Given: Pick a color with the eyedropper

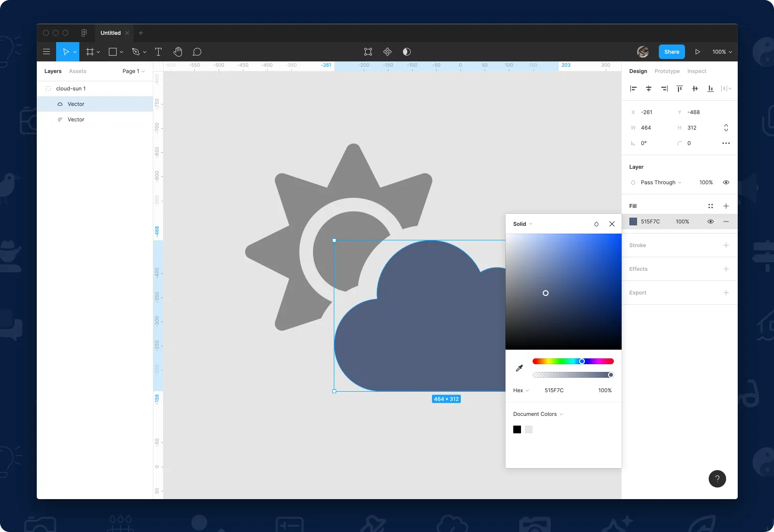Looking at the screenshot, I should (x=519, y=368).
